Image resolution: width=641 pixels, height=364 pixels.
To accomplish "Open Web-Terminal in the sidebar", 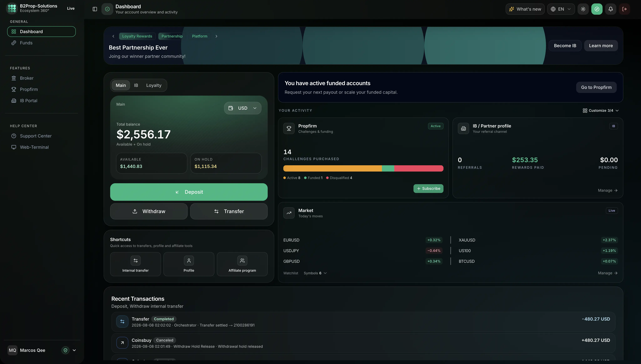I will (x=42, y=147).
